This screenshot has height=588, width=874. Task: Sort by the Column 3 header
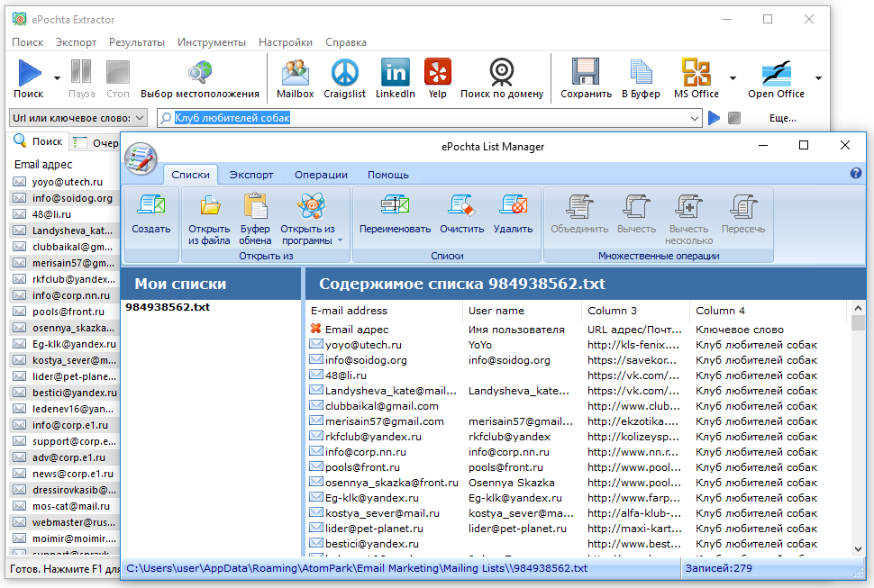pos(635,311)
